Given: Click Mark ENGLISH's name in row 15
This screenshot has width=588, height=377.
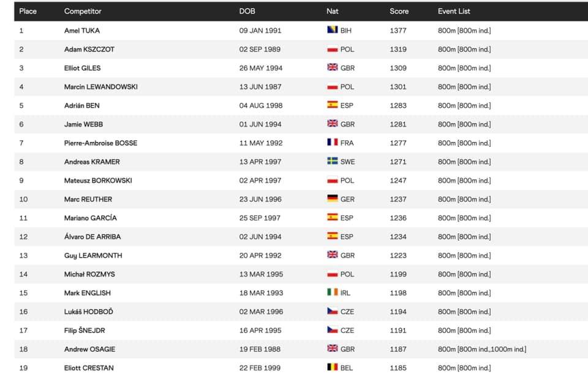Looking at the screenshot, I should [88, 293].
